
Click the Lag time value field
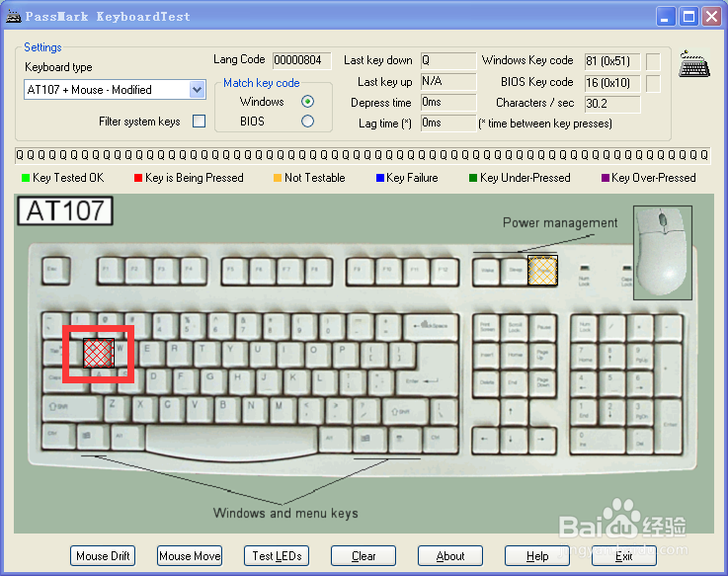[x=448, y=123]
